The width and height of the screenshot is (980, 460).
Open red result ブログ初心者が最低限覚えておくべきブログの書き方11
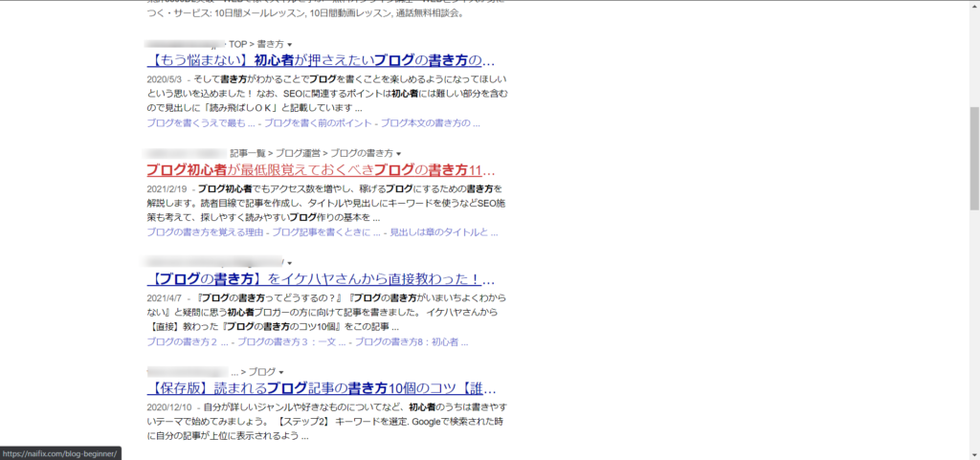322,170
